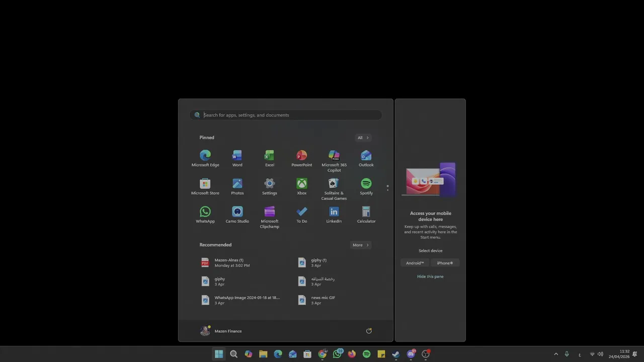644x362 pixels.
Task: Open Microsoft Store from pinned apps
Action: pyautogui.click(x=205, y=187)
